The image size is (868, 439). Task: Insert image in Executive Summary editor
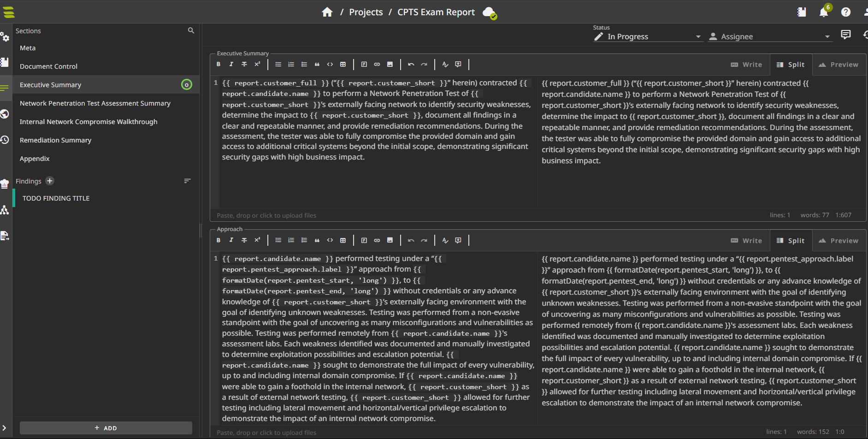pos(390,65)
